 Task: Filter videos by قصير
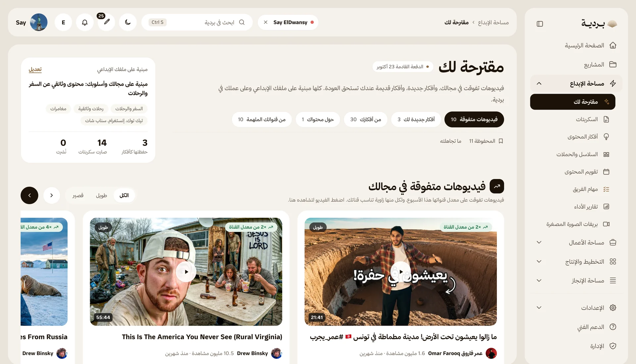tap(78, 196)
